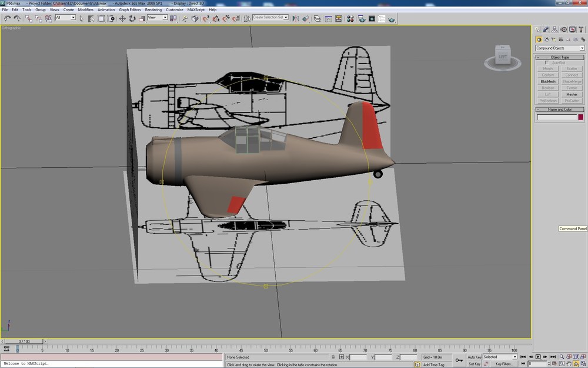Click the ViewCube LEFT face
Viewport: 588px width, 368px height.
503,57
